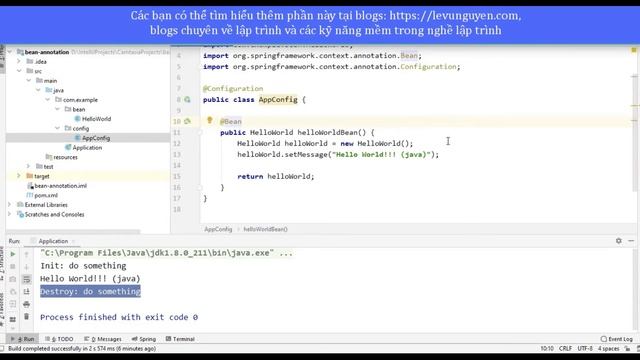Collapse the main folder

point(29,80)
